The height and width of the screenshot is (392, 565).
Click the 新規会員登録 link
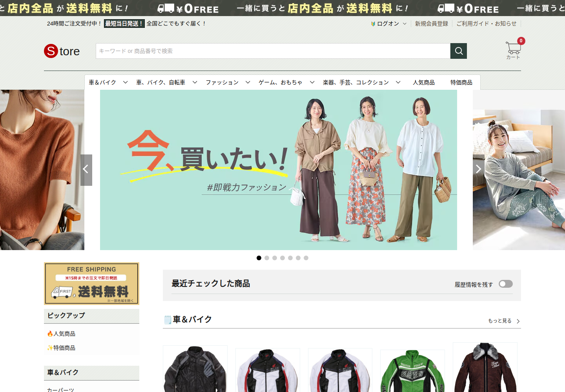click(432, 24)
